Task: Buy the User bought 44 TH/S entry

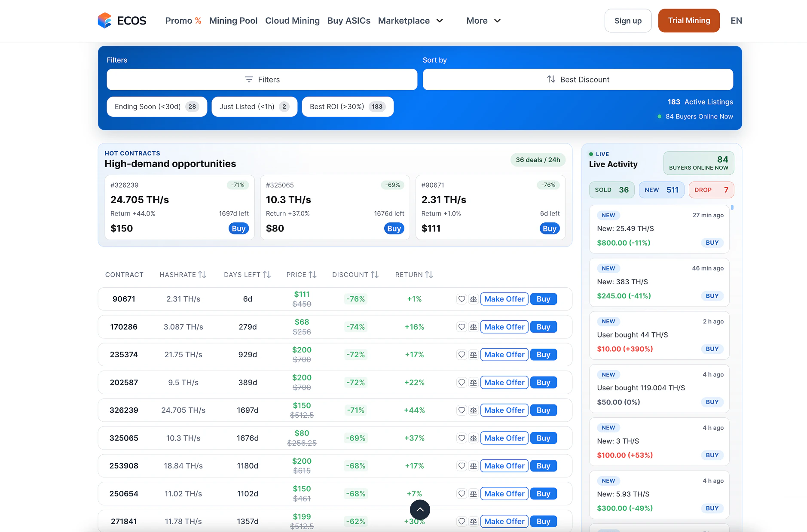Action: [x=712, y=349]
